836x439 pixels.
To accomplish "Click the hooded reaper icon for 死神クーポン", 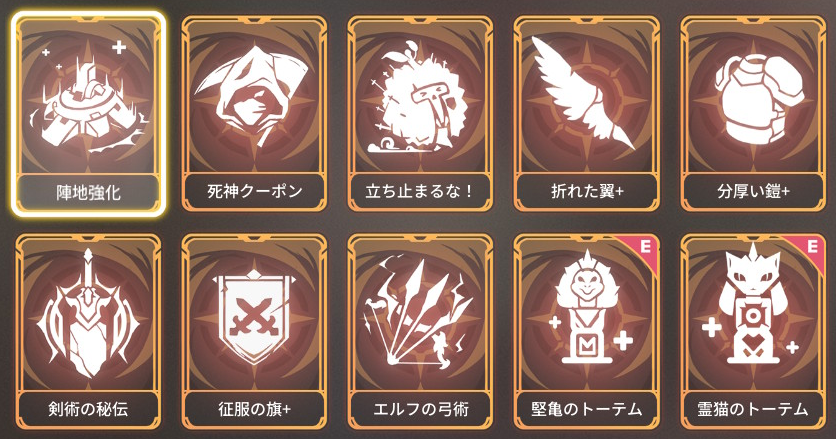I will coord(254,95).
